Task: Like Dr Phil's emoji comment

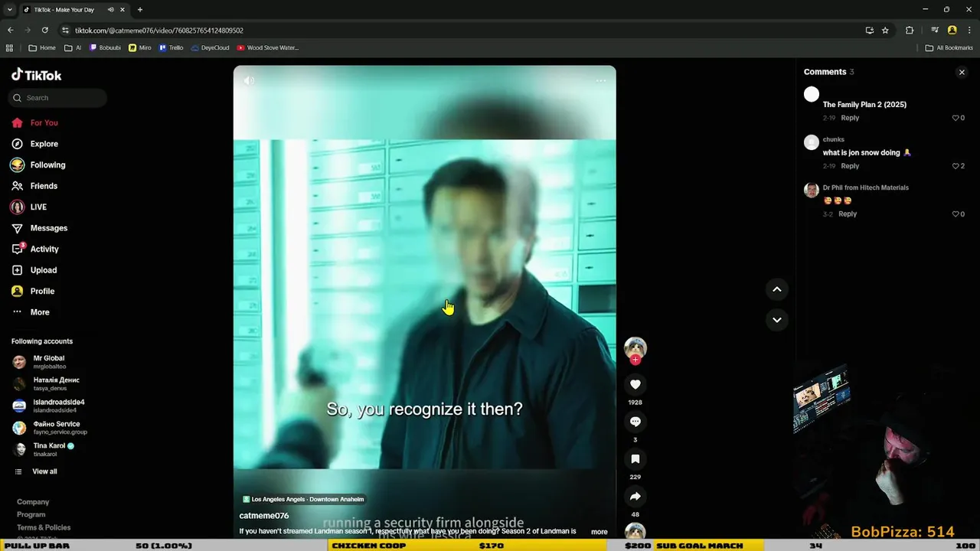Action: [955, 214]
